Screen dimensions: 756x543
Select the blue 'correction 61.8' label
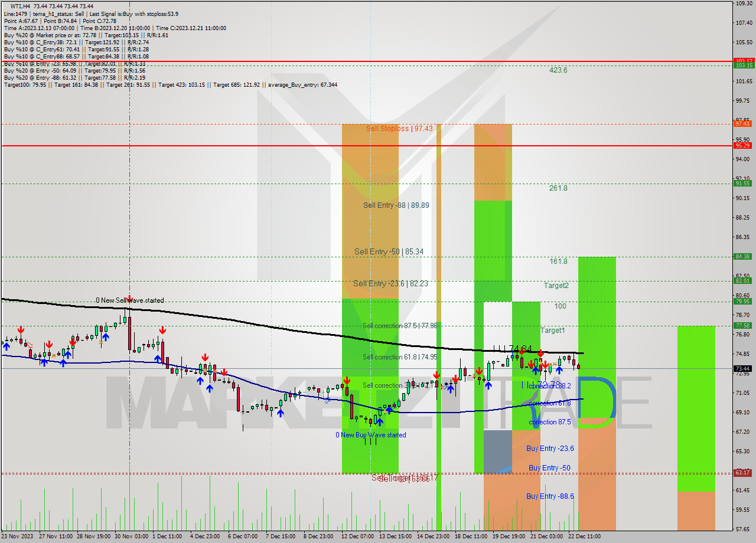tap(550, 403)
